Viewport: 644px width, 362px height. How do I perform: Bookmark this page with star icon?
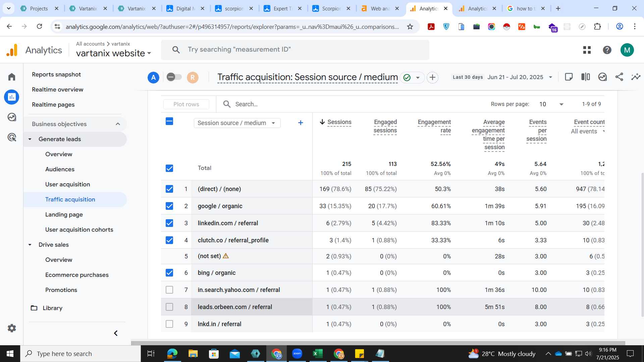(x=410, y=26)
